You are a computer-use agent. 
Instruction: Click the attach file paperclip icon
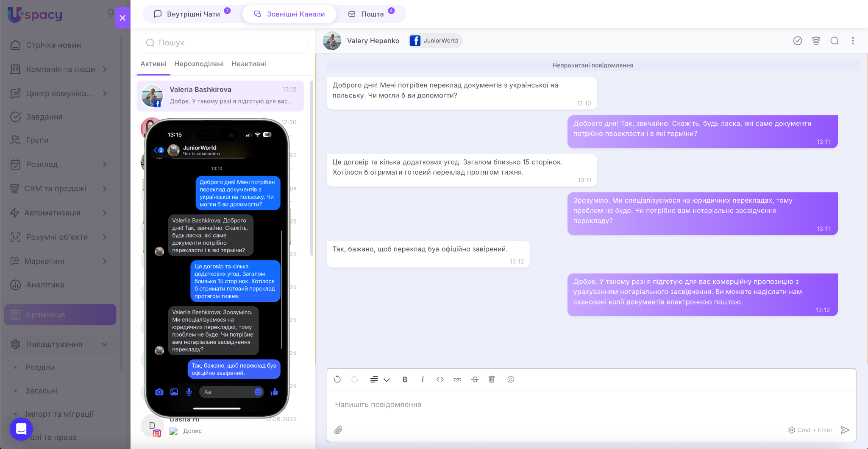(x=338, y=430)
